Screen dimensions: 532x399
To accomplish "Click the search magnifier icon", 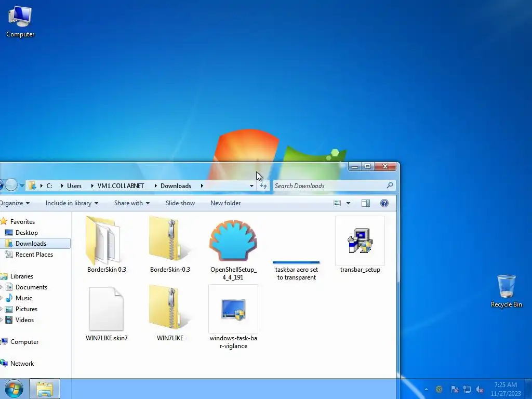I will pos(390,185).
